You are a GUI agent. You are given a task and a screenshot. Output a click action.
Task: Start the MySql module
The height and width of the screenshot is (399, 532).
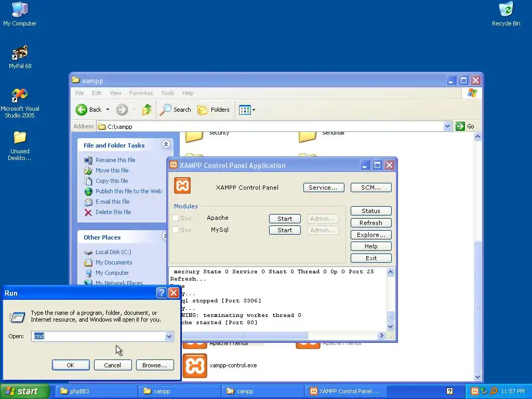pyautogui.click(x=285, y=230)
